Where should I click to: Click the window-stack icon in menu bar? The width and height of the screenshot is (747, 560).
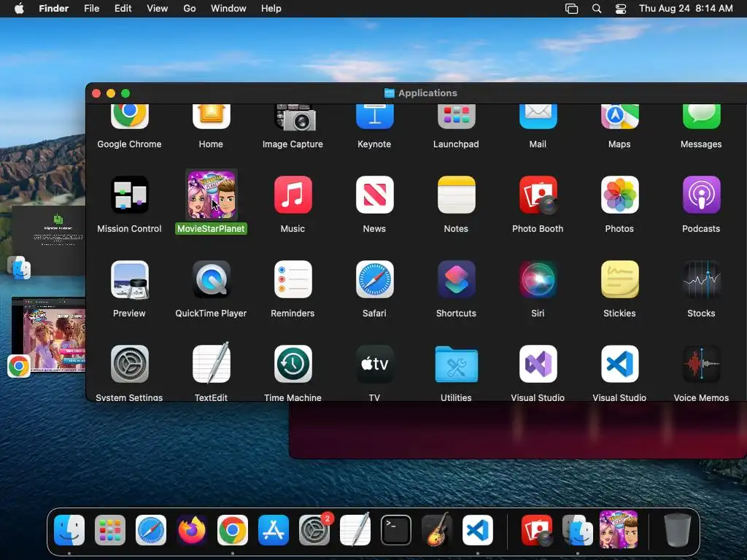pyautogui.click(x=572, y=9)
